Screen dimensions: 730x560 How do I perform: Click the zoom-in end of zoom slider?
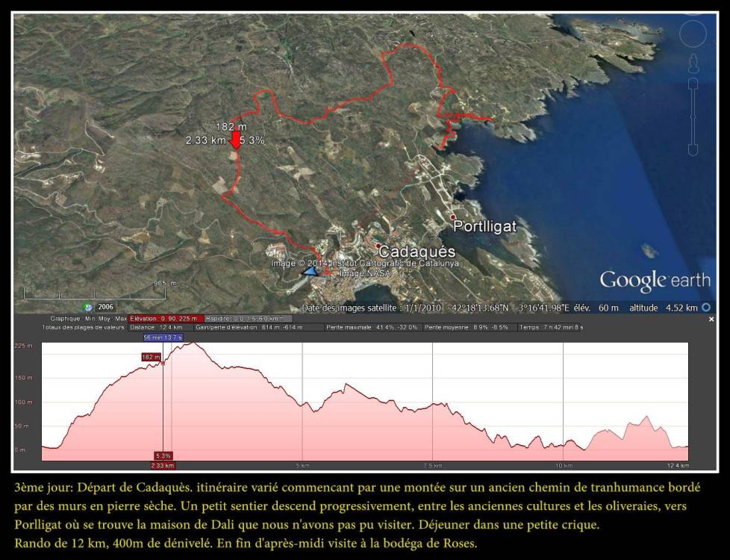693,83
